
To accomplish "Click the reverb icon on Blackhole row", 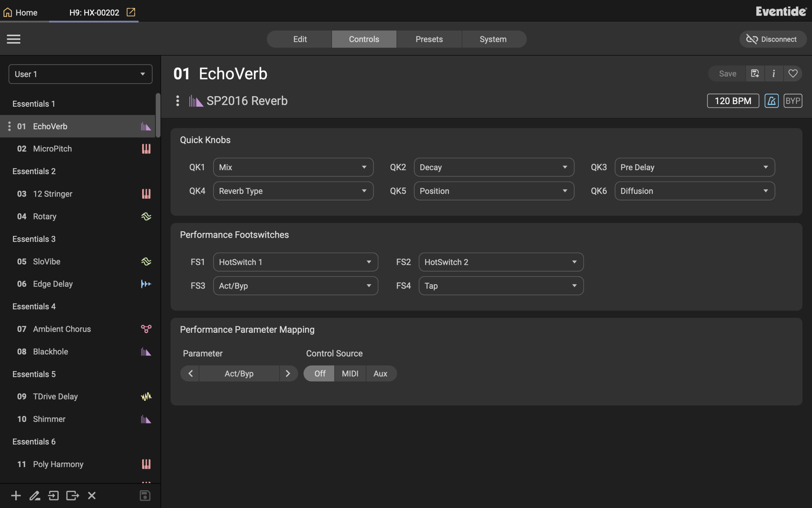I will click(146, 351).
